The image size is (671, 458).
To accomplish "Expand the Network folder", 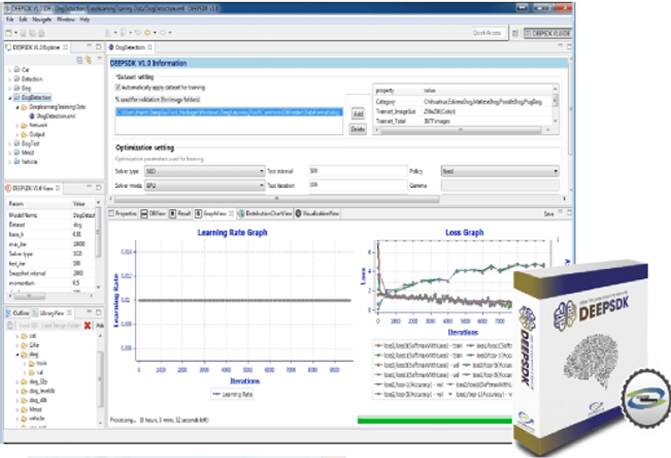I will coord(17,125).
